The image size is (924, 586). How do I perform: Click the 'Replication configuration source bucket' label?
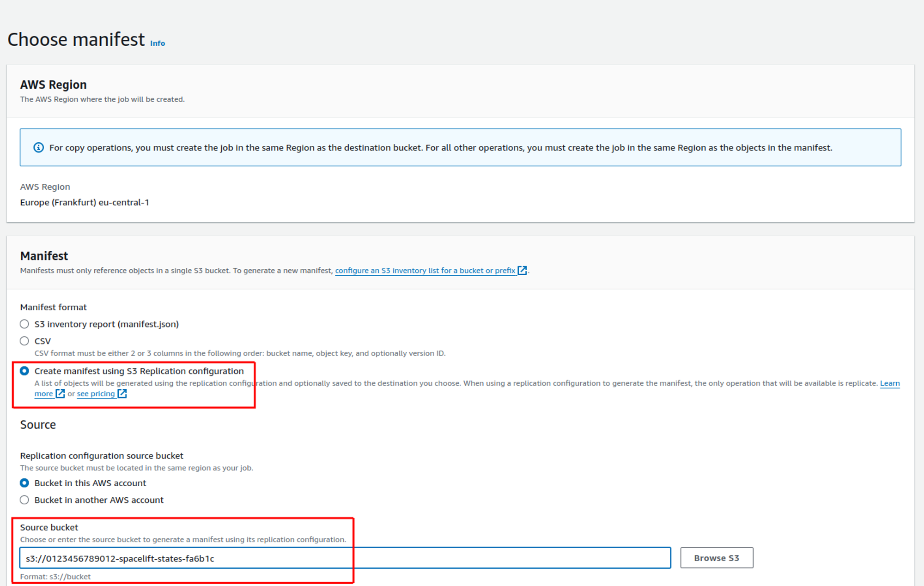coord(102,456)
